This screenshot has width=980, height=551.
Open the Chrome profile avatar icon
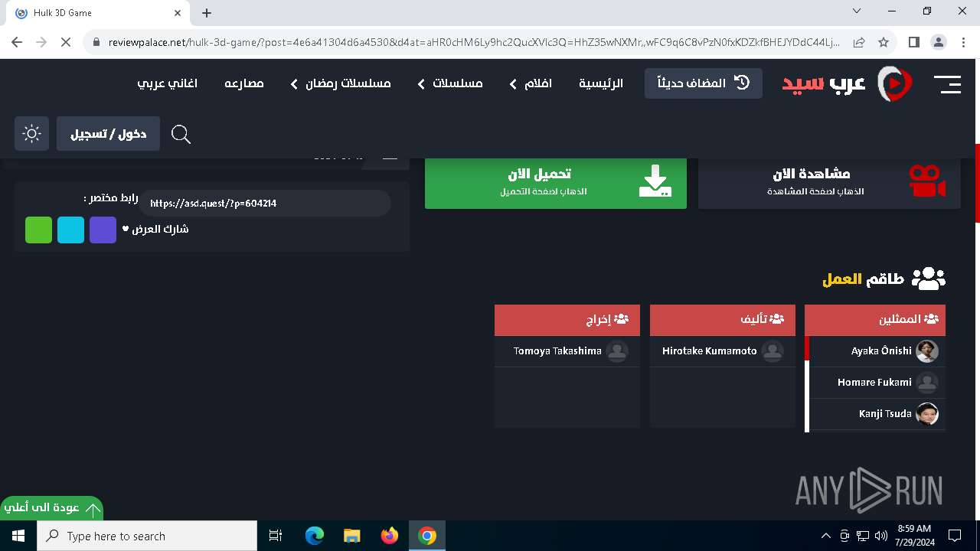[x=939, y=42]
